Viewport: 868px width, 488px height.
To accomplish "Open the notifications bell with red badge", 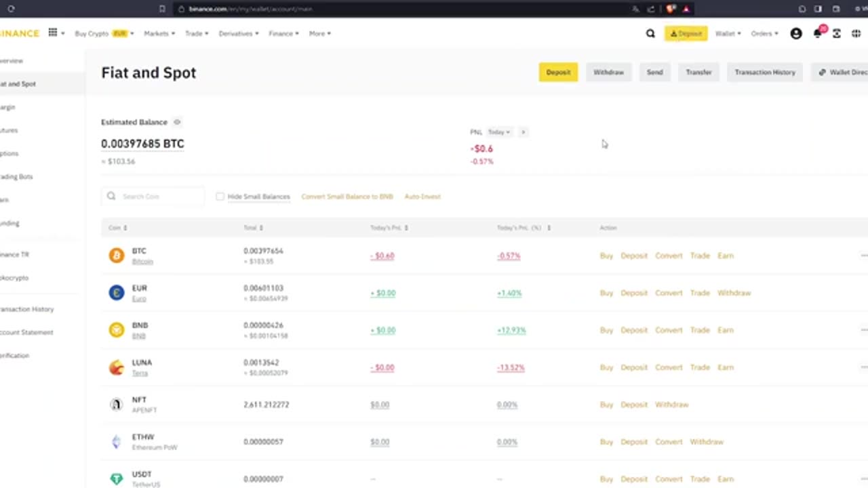I will point(818,33).
